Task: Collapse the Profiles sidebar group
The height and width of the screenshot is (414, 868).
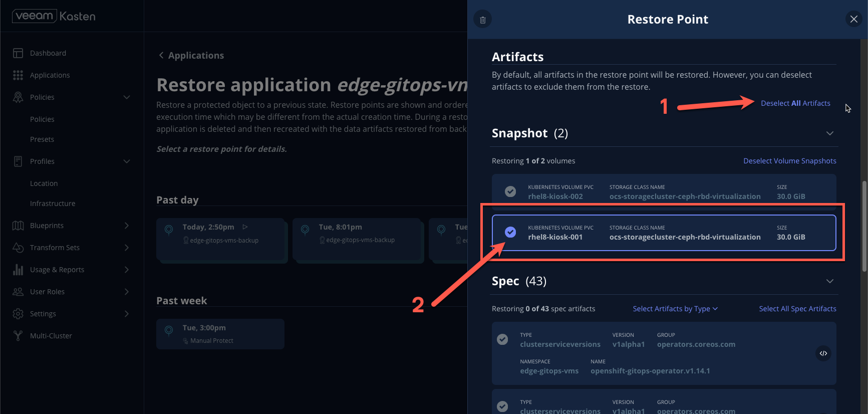Action: click(127, 161)
